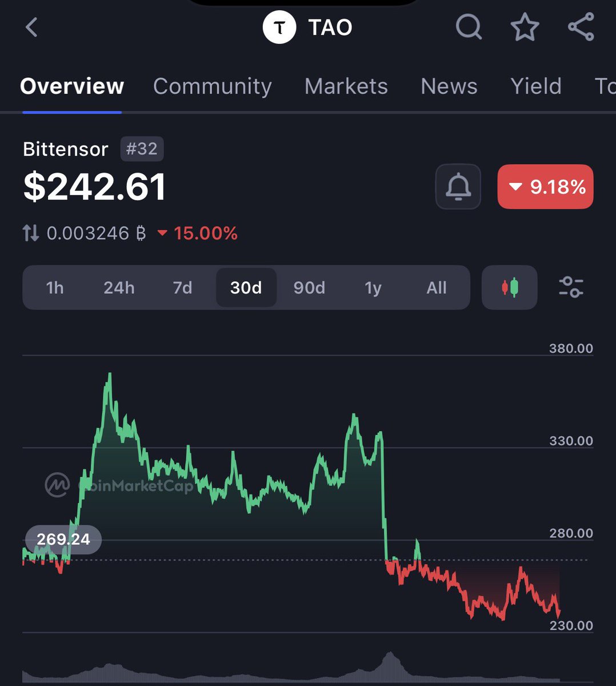Switch to the Community tab

click(213, 86)
